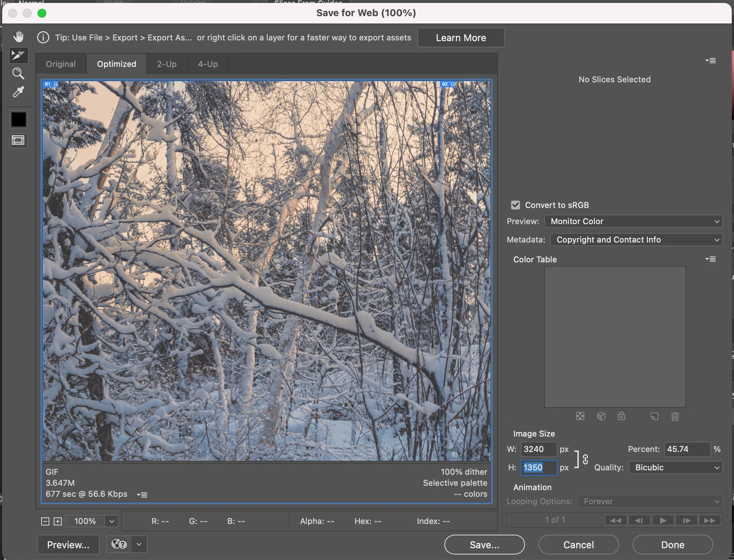Viewport: 734px width, 560px height.
Task: Open the Quality Bicubic dropdown
Action: (676, 467)
